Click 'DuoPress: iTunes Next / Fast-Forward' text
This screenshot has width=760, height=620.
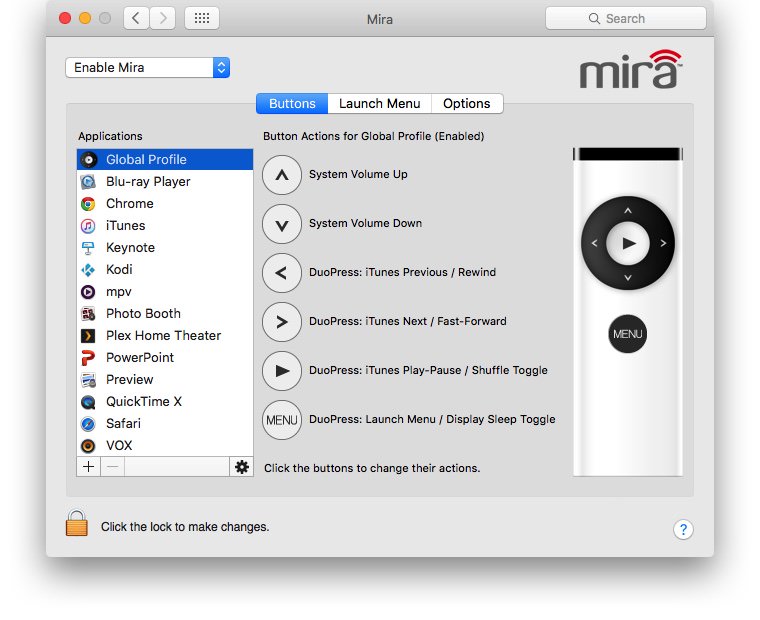point(408,321)
